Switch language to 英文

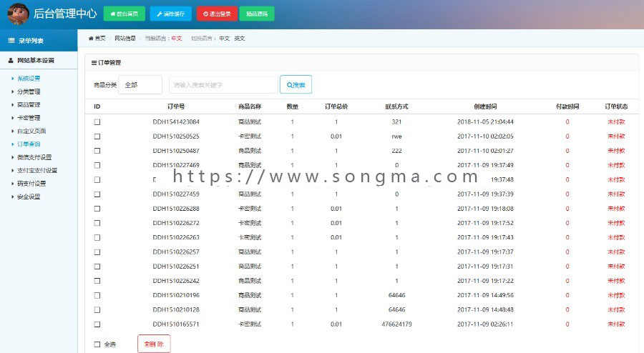pos(240,38)
